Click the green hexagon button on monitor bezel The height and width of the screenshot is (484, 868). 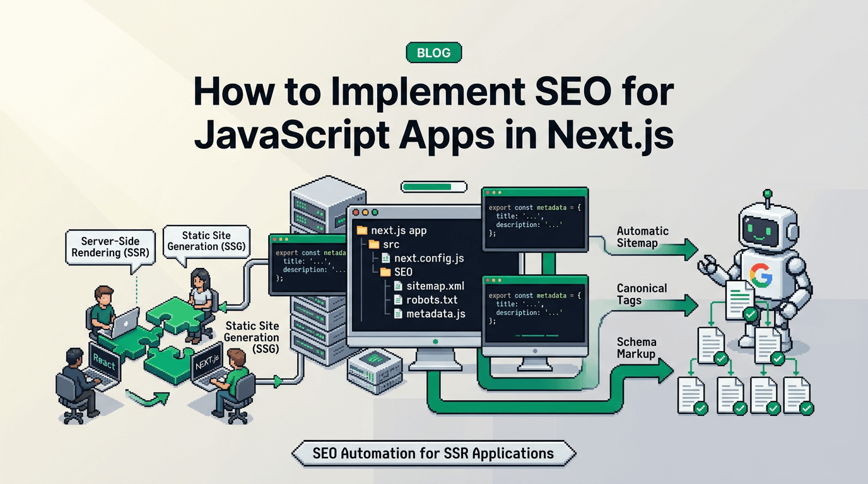pos(435,340)
